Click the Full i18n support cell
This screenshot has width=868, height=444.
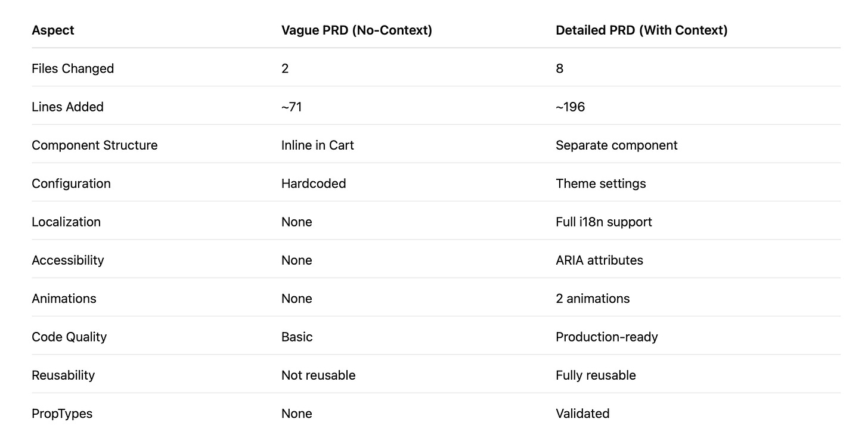point(604,222)
